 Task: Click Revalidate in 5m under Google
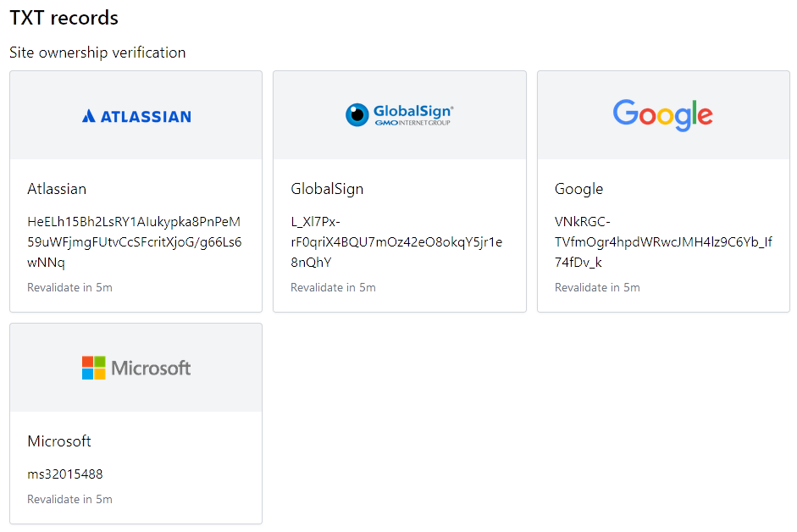tap(597, 287)
